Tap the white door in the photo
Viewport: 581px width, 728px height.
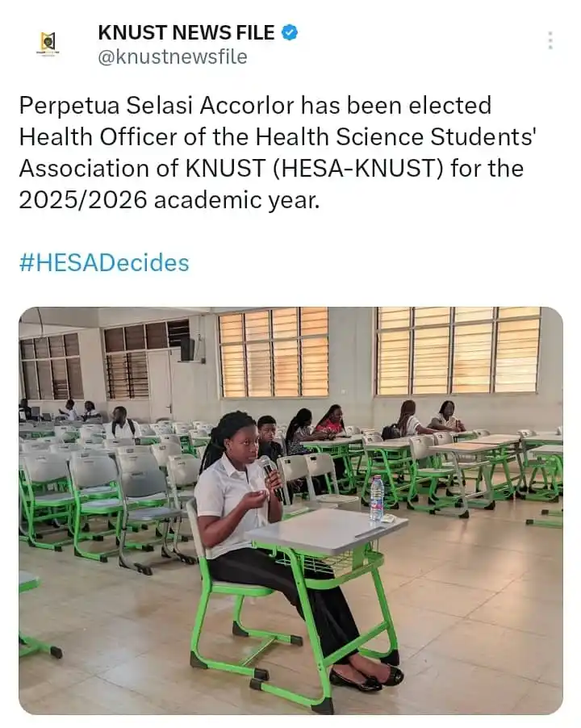[159, 384]
